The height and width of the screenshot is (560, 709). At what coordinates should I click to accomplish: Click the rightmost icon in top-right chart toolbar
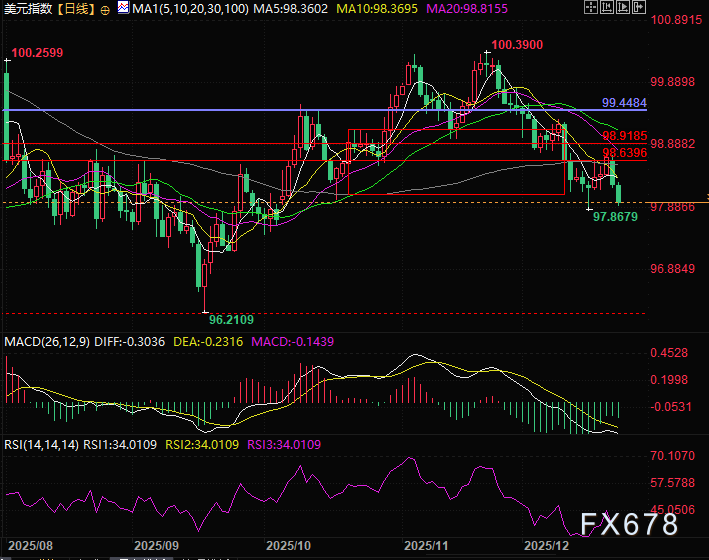[638, 8]
